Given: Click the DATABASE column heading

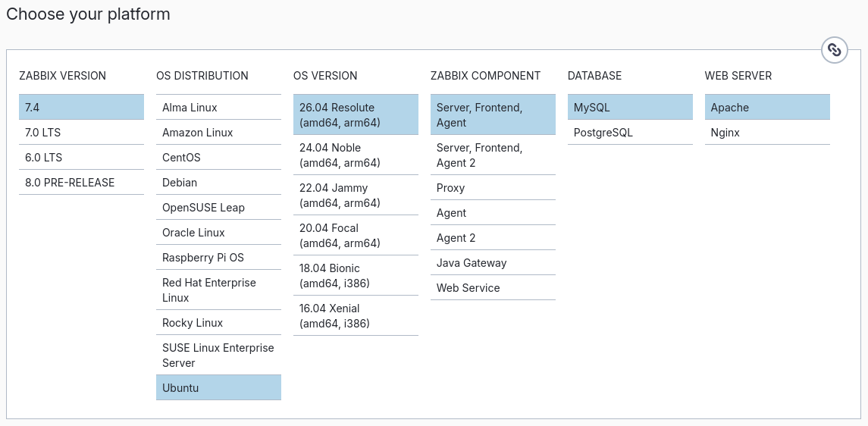Looking at the screenshot, I should tap(594, 76).
